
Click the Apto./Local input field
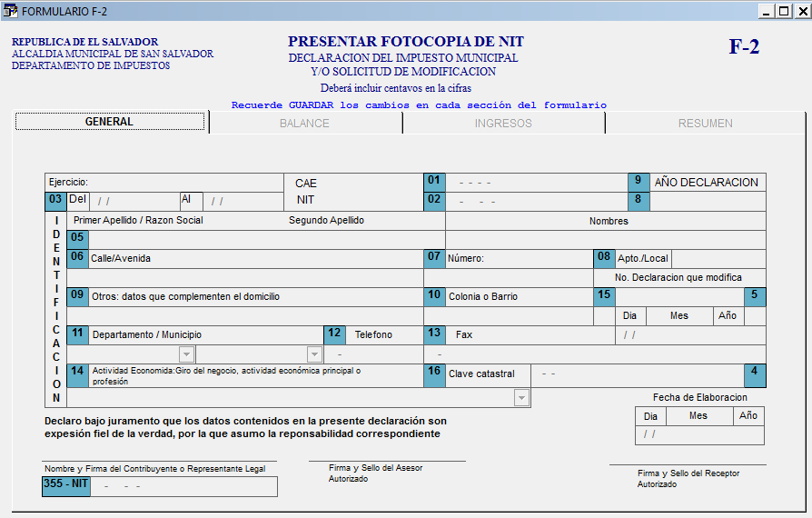(x=718, y=258)
